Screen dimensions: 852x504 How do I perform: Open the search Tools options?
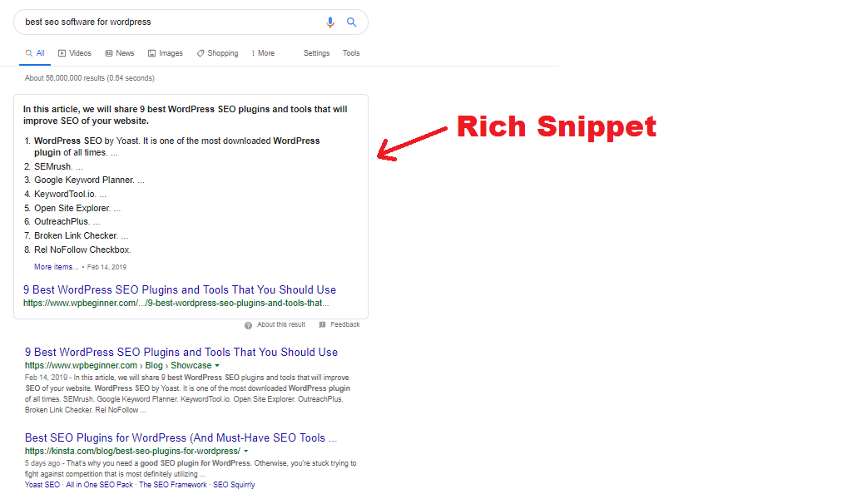pyautogui.click(x=351, y=53)
